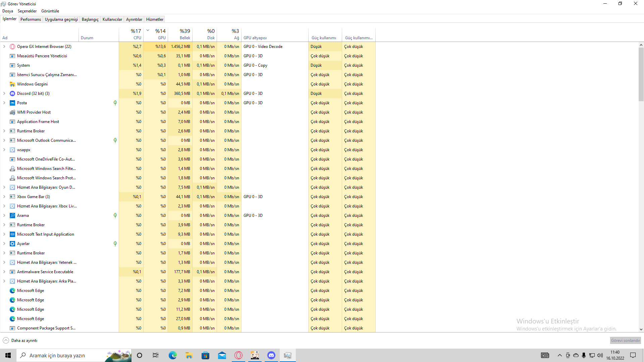Select the Discord process icon in list

pos(12,94)
